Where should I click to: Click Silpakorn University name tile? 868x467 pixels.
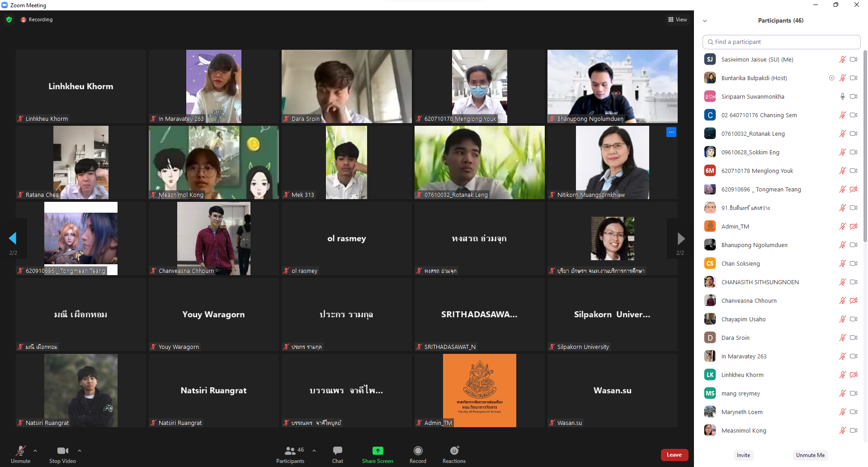[x=613, y=315]
